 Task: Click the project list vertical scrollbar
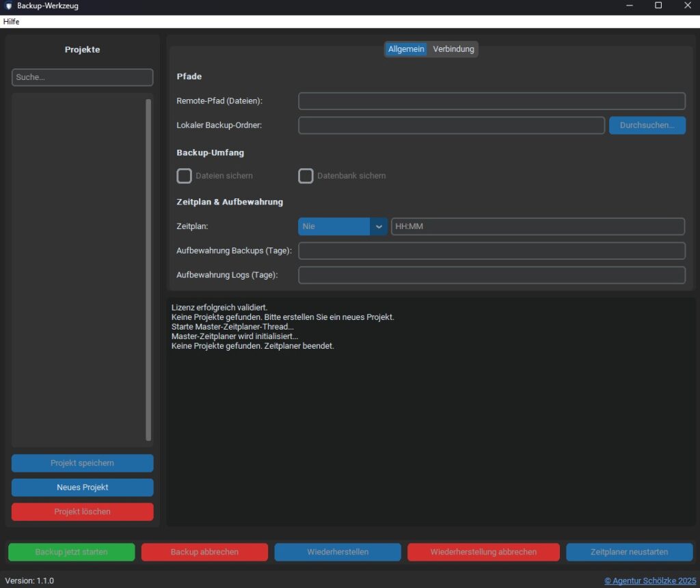148,269
